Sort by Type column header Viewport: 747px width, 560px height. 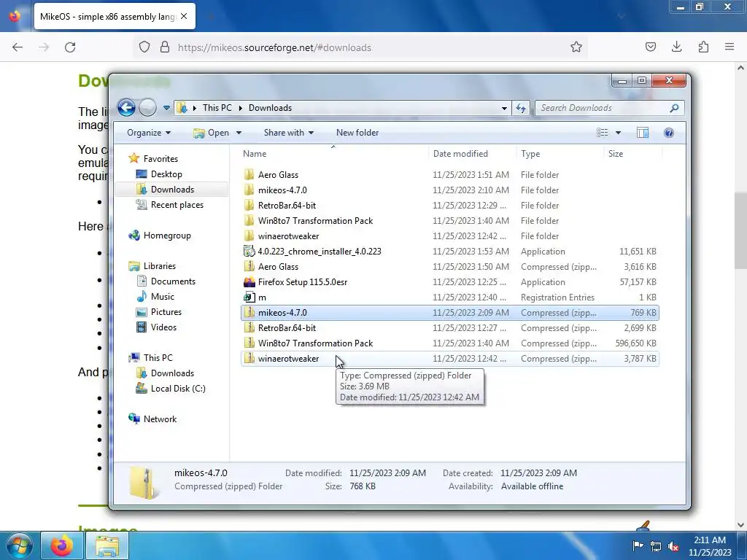tap(530, 154)
